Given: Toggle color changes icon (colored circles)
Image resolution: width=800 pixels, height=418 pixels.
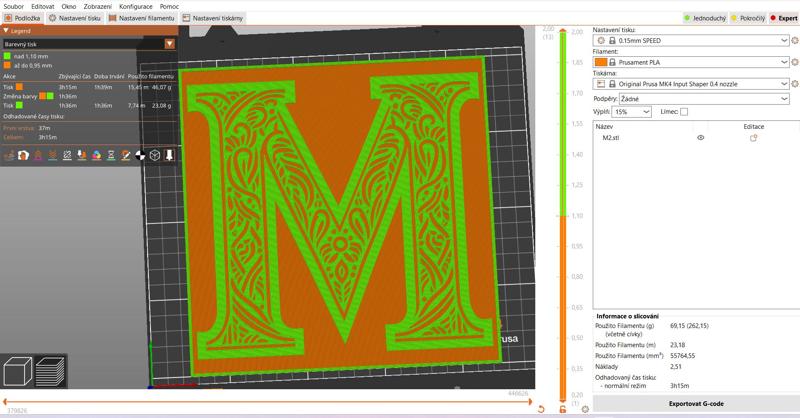Looking at the screenshot, I should click(x=96, y=155).
